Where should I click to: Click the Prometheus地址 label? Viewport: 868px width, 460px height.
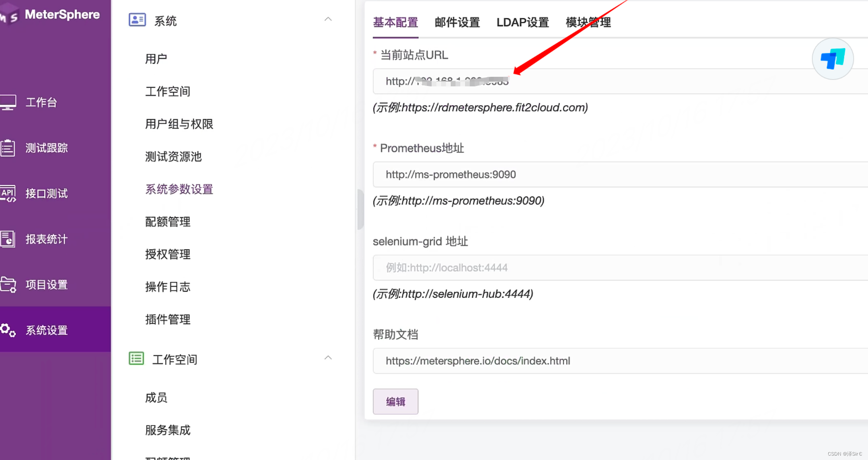(x=422, y=148)
